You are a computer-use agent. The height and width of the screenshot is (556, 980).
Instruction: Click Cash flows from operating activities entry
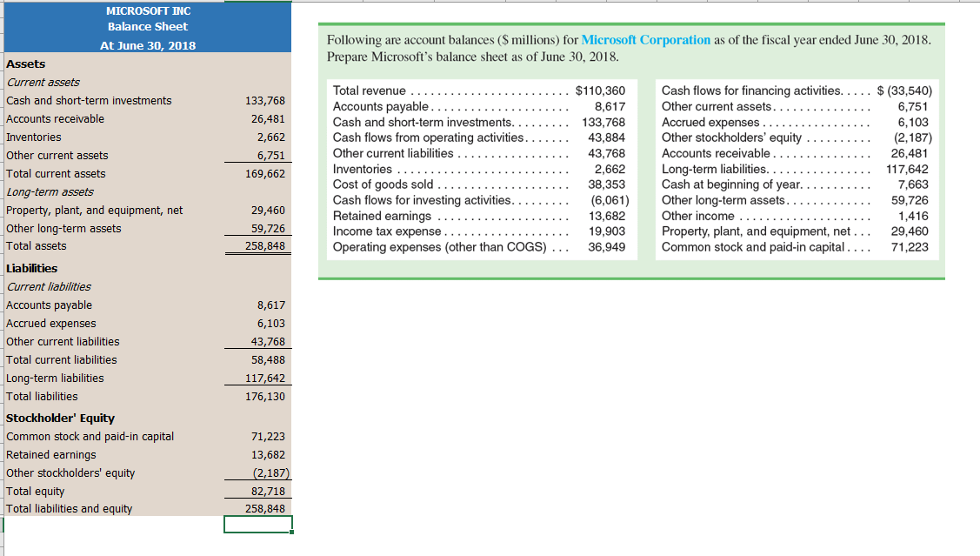point(479,137)
